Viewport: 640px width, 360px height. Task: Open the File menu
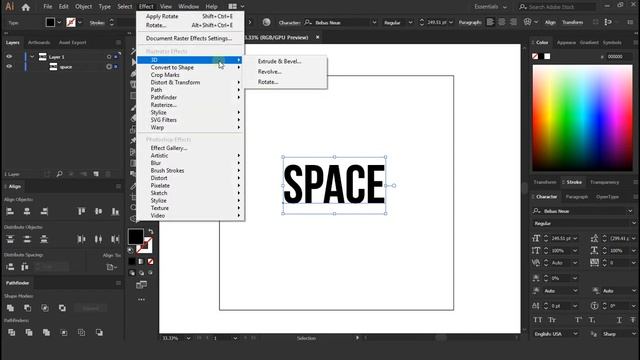(48, 7)
